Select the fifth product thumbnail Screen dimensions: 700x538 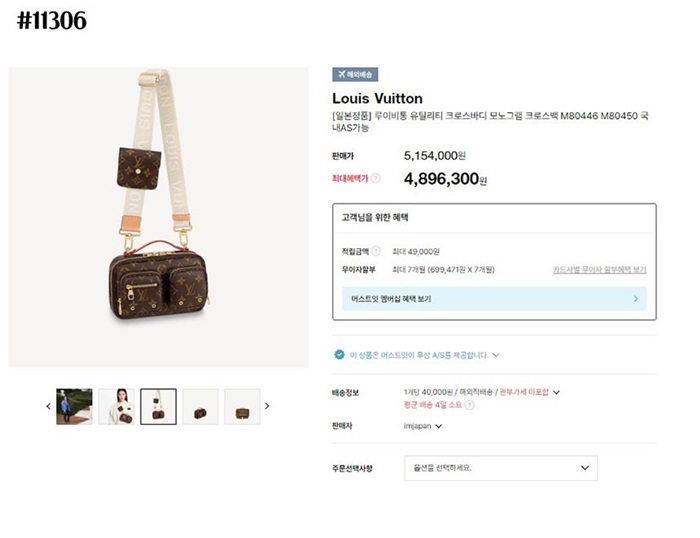point(242,406)
